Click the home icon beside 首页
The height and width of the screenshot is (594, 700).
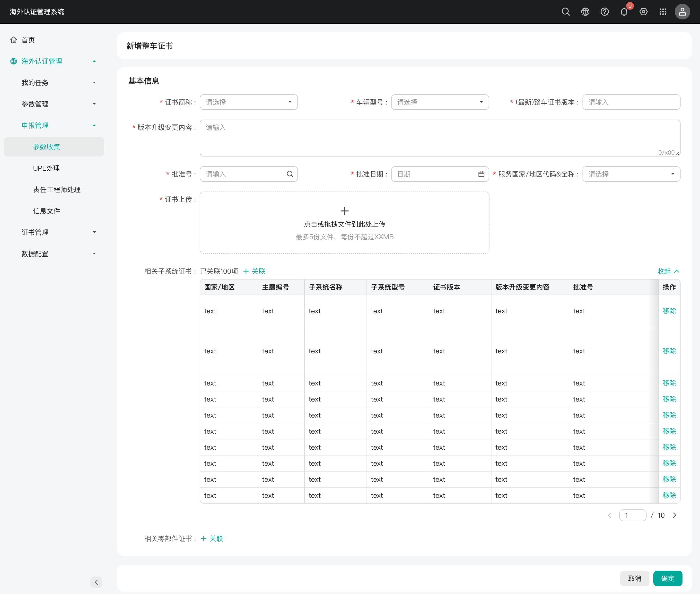(13, 40)
